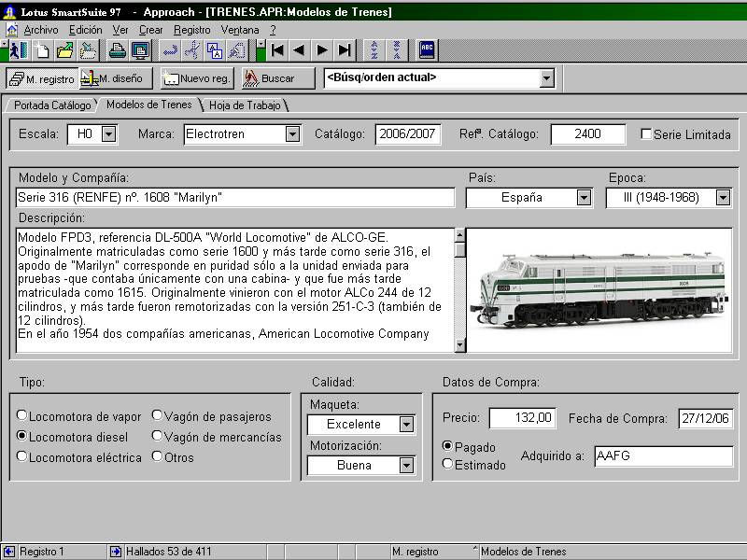Image resolution: width=747 pixels, height=560 pixels.
Task: Open the Búsq/orden actual dropdown
Action: coord(547,78)
